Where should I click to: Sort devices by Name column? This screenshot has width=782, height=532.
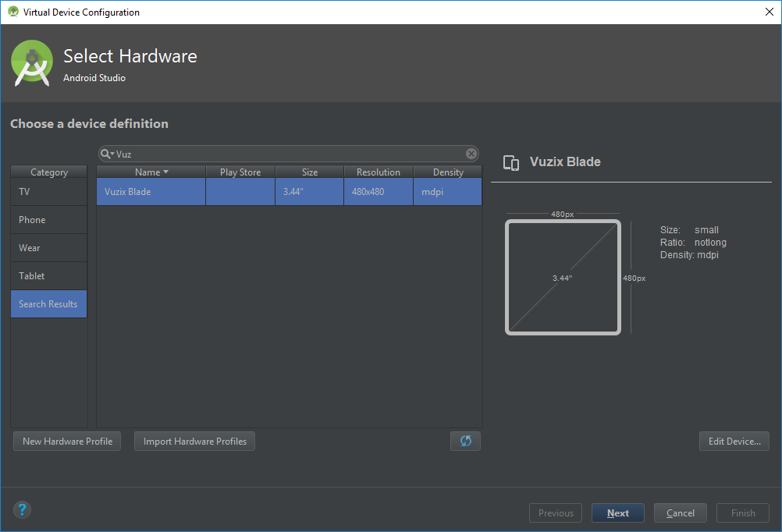(151, 172)
